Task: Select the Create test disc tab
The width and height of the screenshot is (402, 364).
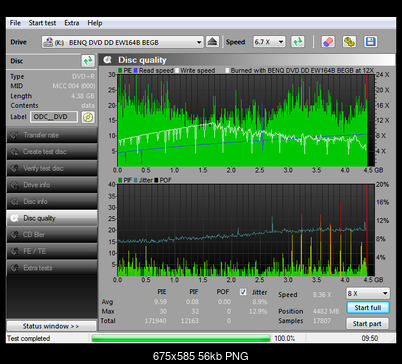Action: [x=52, y=152]
